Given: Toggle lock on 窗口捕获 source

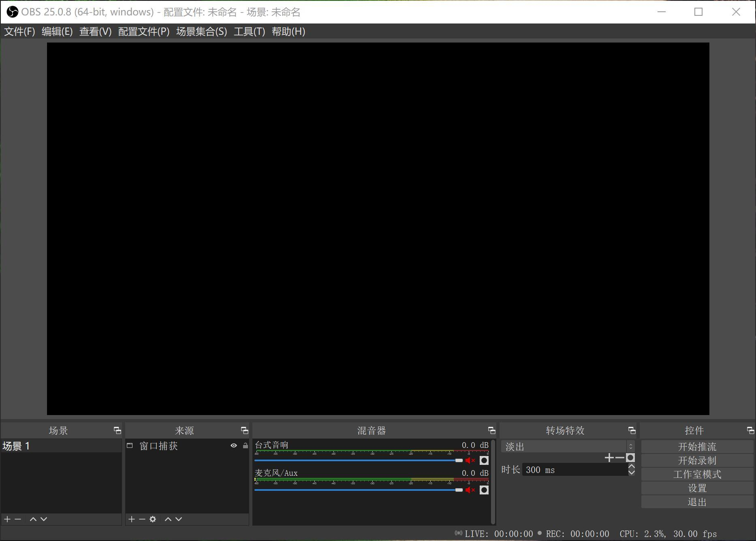Looking at the screenshot, I should tap(245, 445).
